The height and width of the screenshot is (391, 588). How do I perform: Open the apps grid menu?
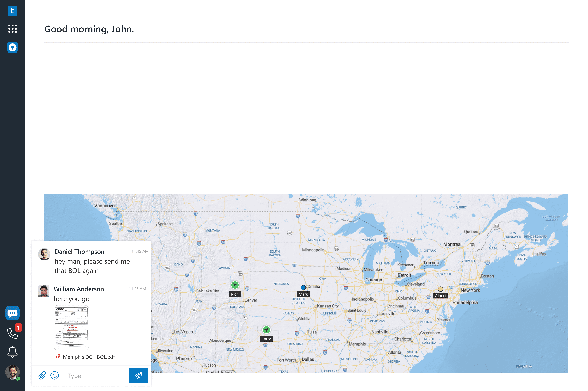pyautogui.click(x=12, y=29)
